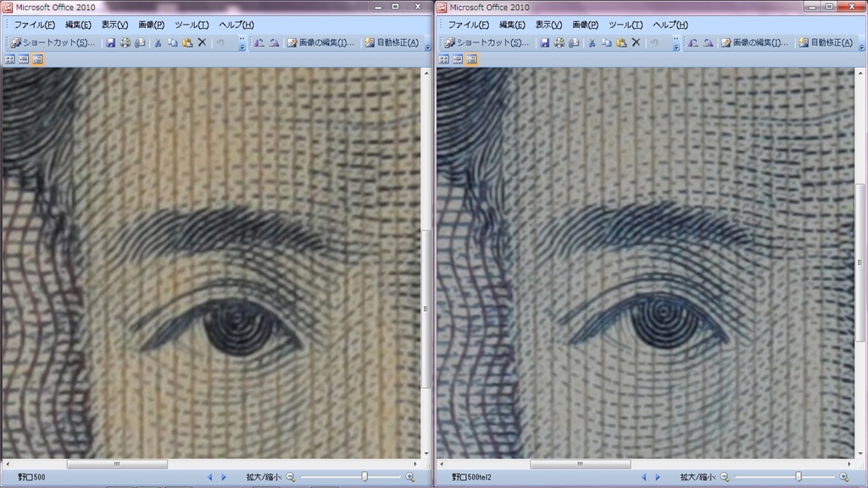This screenshot has height=488, width=868.
Task: Click Save icon in right window
Action: (x=545, y=42)
